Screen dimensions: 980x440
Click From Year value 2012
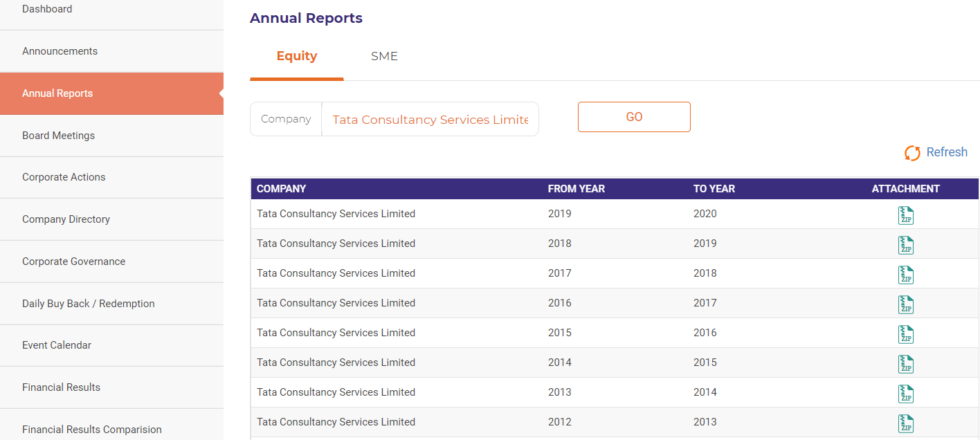pyautogui.click(x=559, y=422)
